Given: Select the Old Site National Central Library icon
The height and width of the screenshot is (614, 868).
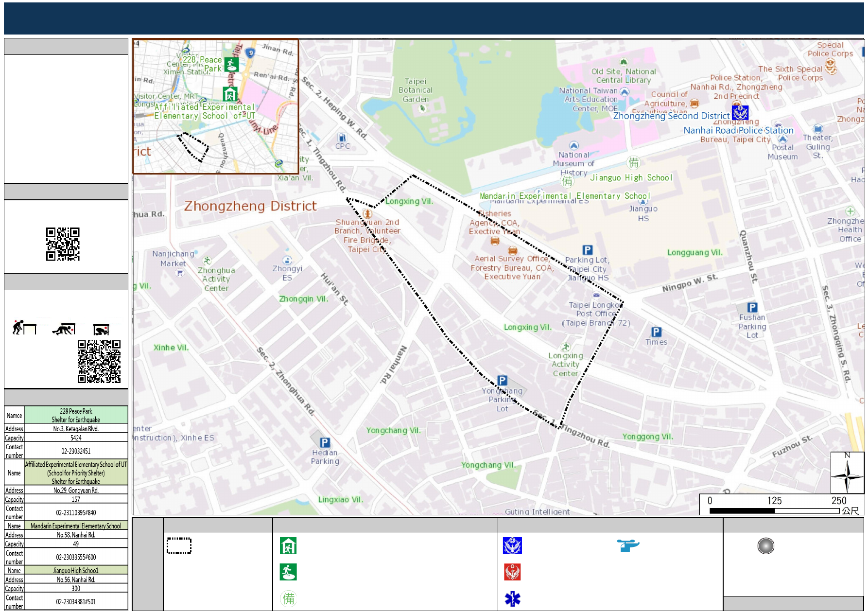Looking at the screenshot, I should click(x=624, y=62).
